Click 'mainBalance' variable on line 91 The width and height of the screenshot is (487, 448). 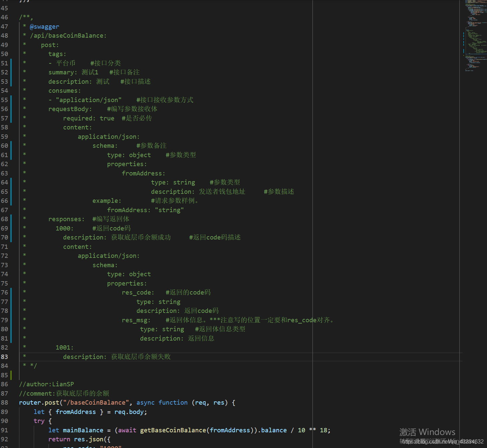(83, 430)
